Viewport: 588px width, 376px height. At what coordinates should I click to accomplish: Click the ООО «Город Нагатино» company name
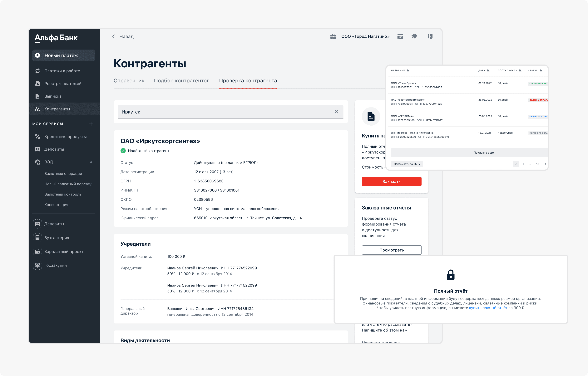pos(365,36)
